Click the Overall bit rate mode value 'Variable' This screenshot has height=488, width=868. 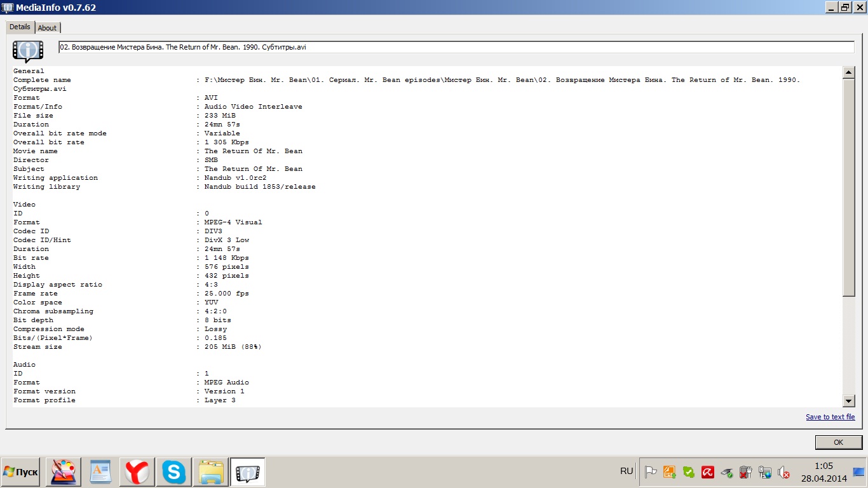click(222, 133)
